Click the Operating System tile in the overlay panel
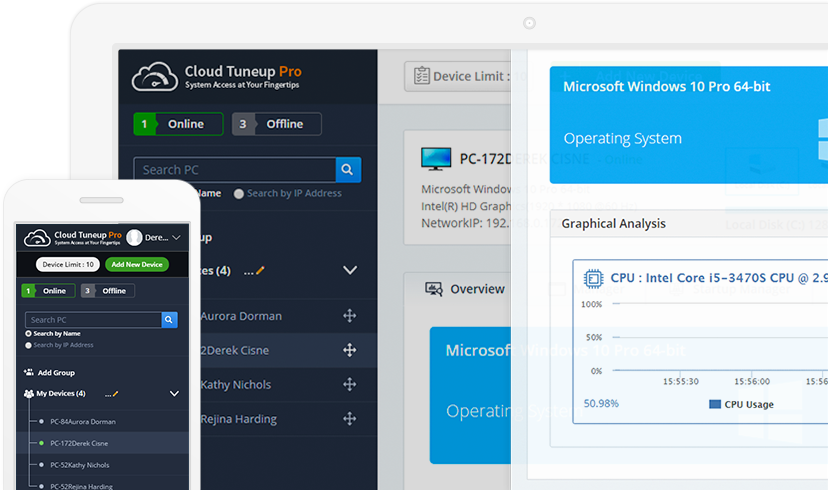Screen dimensions: 828x490 [x=689, y=125]
